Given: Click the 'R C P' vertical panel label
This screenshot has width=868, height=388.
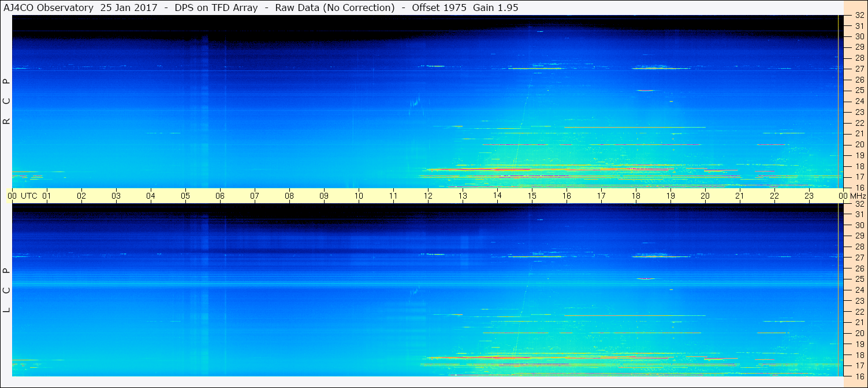Looking at the screenshot, I should [7, 102].
